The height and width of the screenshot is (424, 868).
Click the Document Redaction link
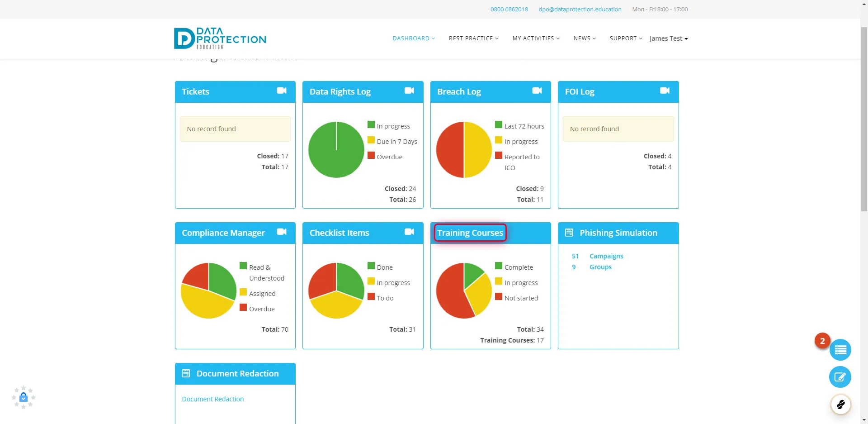point(213,399)
